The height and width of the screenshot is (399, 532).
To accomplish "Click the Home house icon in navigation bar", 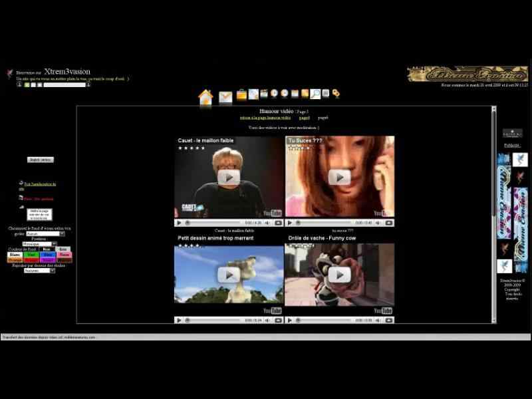I will (205, 97).
